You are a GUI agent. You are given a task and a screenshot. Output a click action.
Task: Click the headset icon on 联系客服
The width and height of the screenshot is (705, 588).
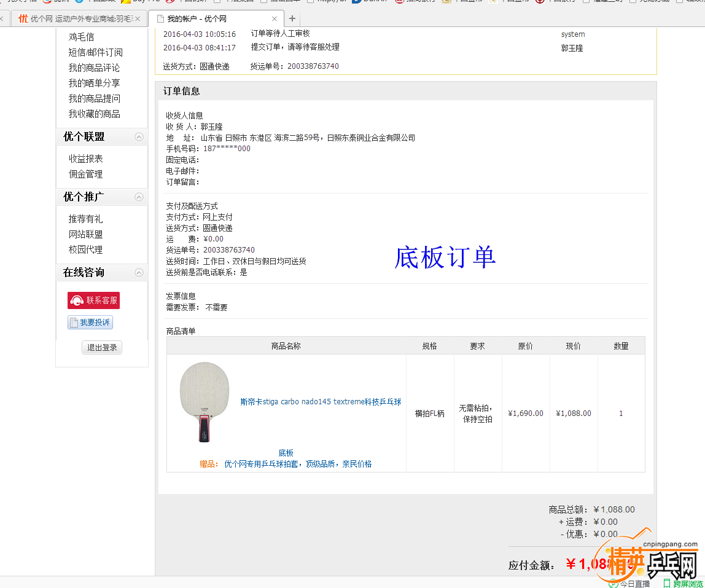[77, 300]
